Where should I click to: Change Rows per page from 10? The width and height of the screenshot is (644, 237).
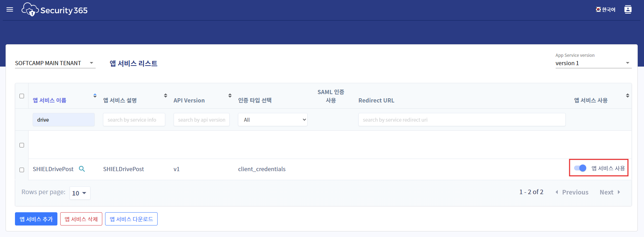tap(80, 193)
